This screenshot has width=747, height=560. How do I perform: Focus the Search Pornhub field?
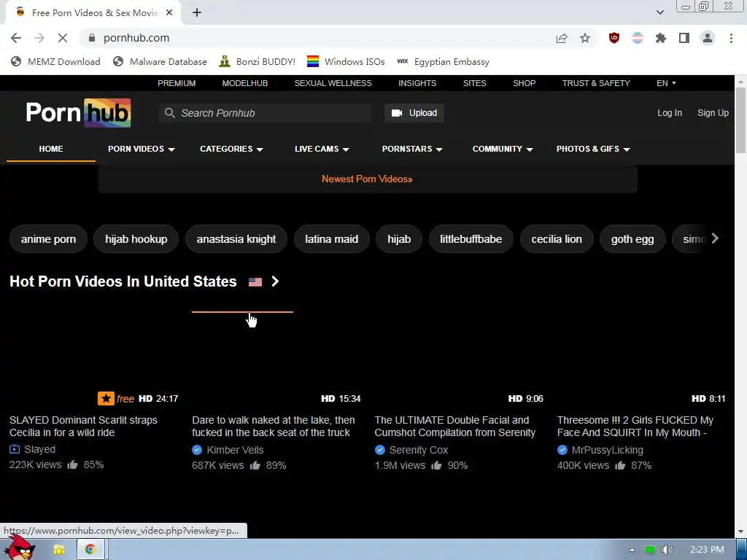click(x=266, y=113)
